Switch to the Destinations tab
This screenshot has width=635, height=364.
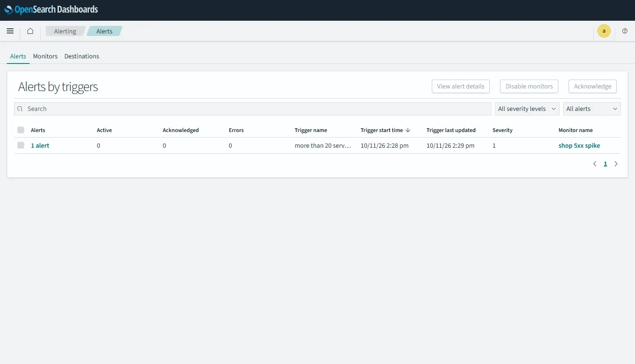[x=82, y=56]
